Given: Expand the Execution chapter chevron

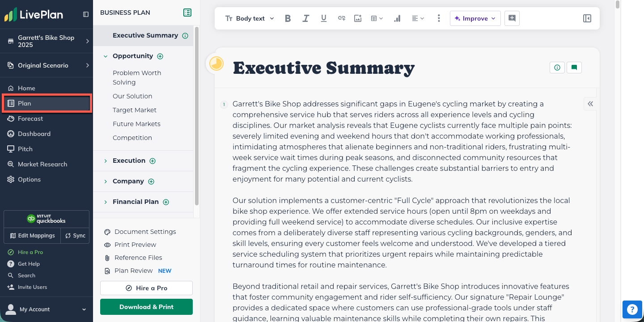Looking at the screenshot, I should [x=106, y=161].
